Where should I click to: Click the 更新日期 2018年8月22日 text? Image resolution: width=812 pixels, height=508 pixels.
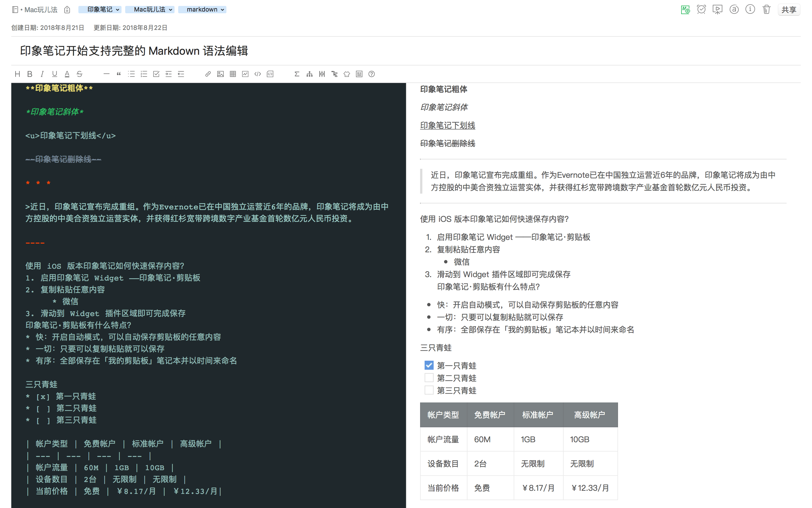(x=130, y=28)
